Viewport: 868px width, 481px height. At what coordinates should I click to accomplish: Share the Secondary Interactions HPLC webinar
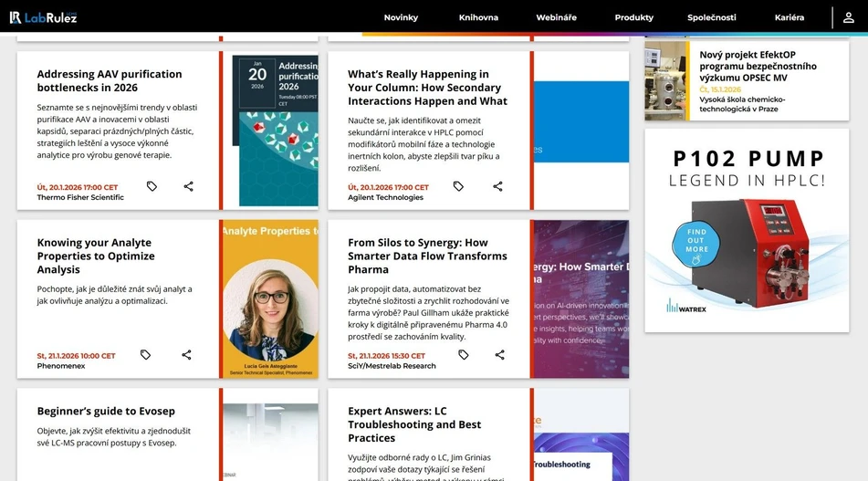click(x=497, y=186)
